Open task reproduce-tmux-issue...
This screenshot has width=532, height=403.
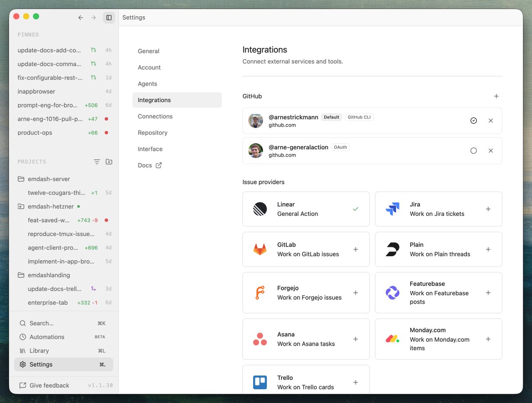(64, 234)
